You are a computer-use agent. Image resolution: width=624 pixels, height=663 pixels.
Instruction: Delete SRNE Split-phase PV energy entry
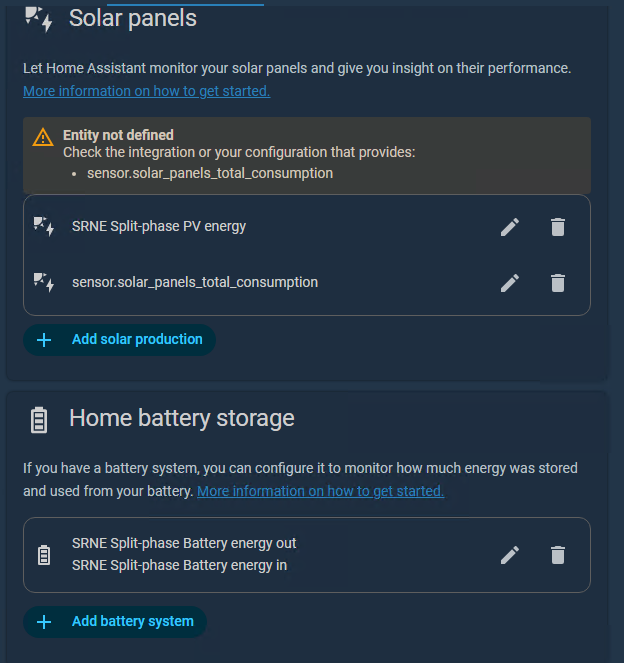[558, 227]
